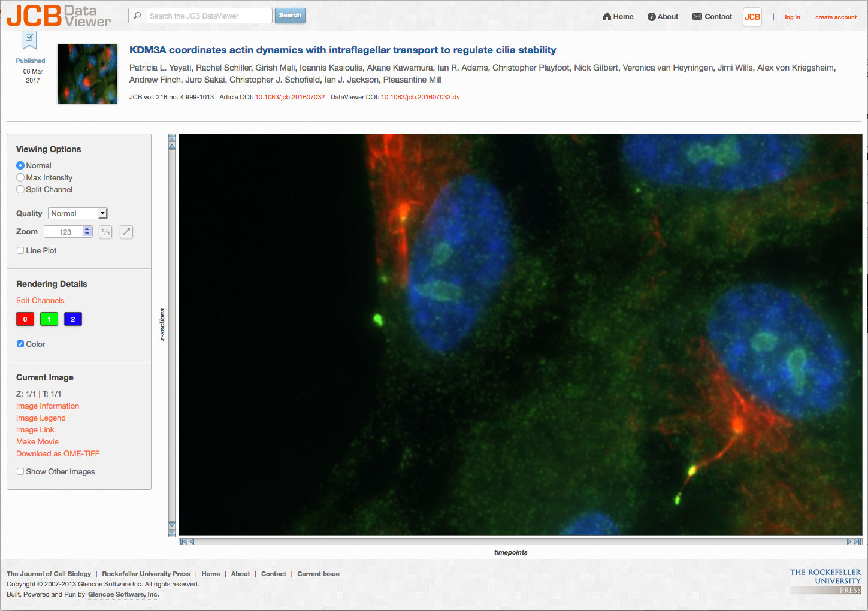
Task: Click the search magnifier icon
Action: pyautogui.click(x=137, y=16)
